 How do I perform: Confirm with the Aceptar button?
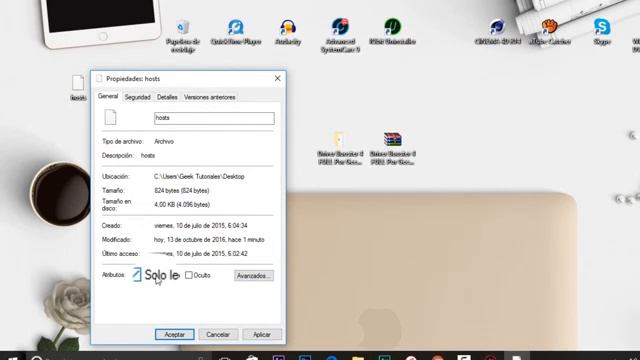click(175, 334)
